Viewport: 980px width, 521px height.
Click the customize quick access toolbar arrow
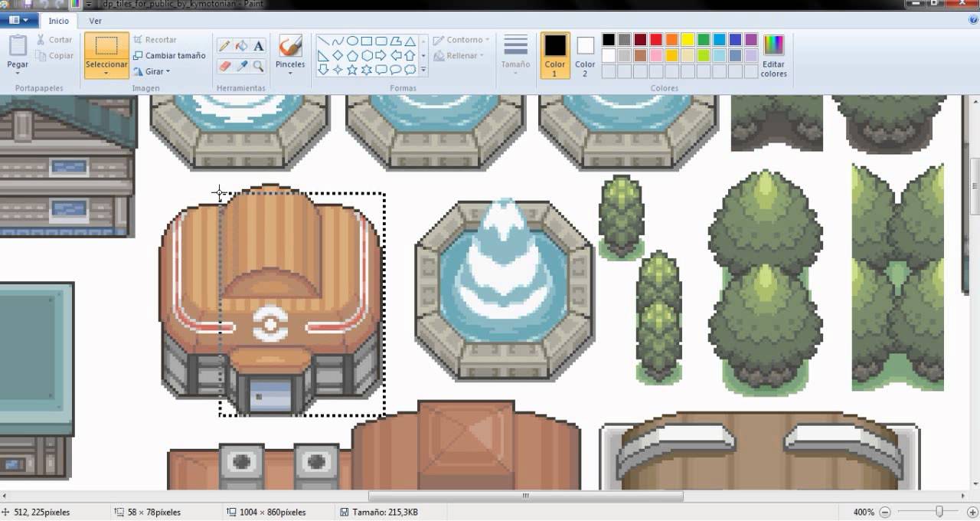[89, 5]
